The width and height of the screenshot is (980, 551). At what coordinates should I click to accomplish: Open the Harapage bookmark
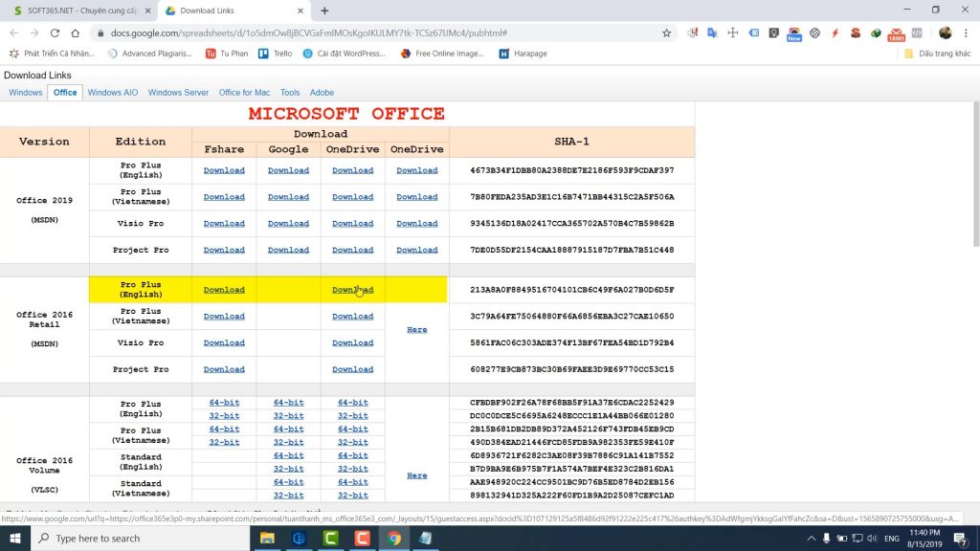523,54
